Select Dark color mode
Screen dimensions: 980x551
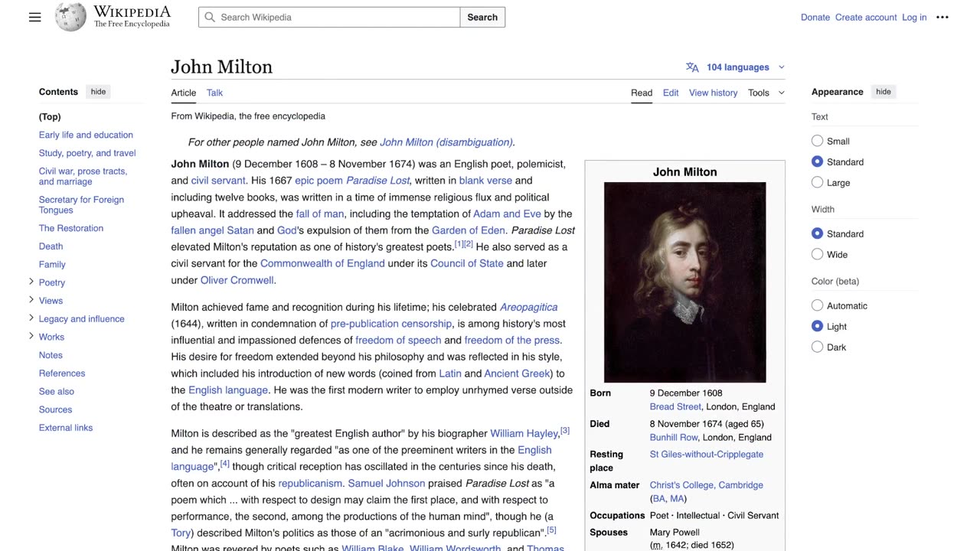pos(817,347)
